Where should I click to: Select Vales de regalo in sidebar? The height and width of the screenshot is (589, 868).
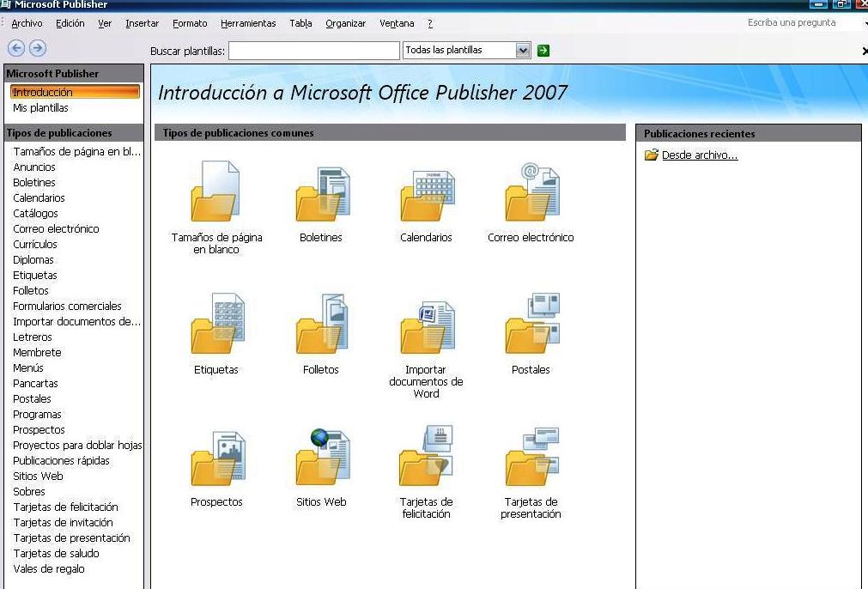[49, 569]
